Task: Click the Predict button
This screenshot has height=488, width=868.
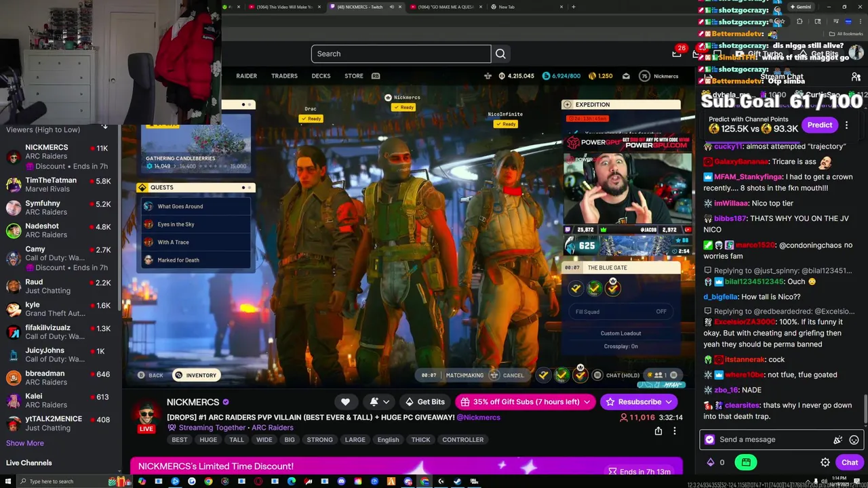Action: click(x=819, y=125)
